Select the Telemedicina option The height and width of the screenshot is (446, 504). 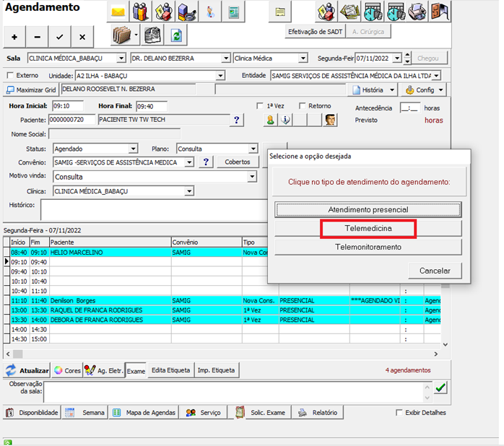point(368,229)
